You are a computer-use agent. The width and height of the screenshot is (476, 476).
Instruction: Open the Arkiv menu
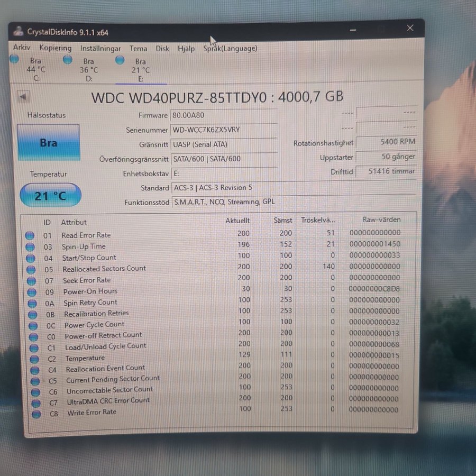click(22, 48)
